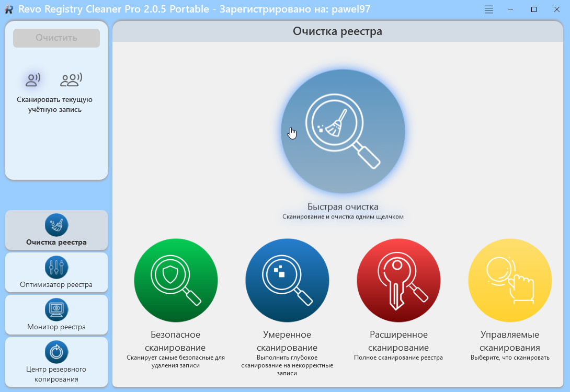Go to Центр резервного копирования

(x=56, y=362)
